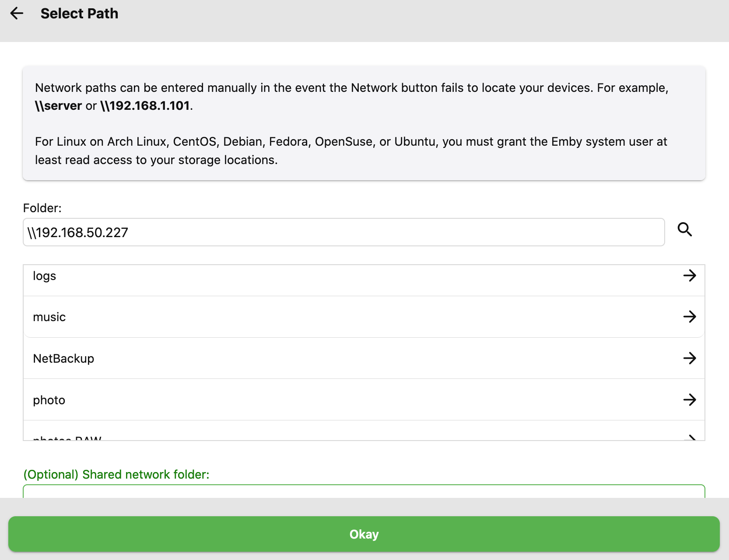Click the Linux read access note paragraph
This screenshot has width=729, height=560.
350,151
